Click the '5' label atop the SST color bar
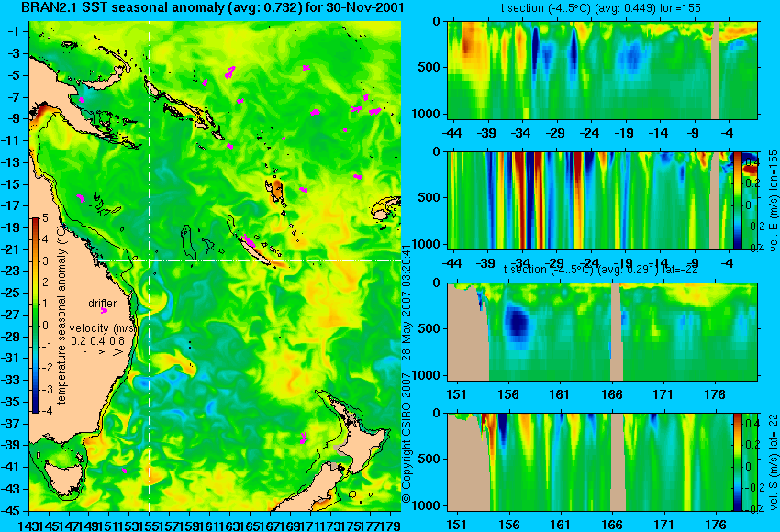This screenshot has width=780, height=532. click(45, 218)
